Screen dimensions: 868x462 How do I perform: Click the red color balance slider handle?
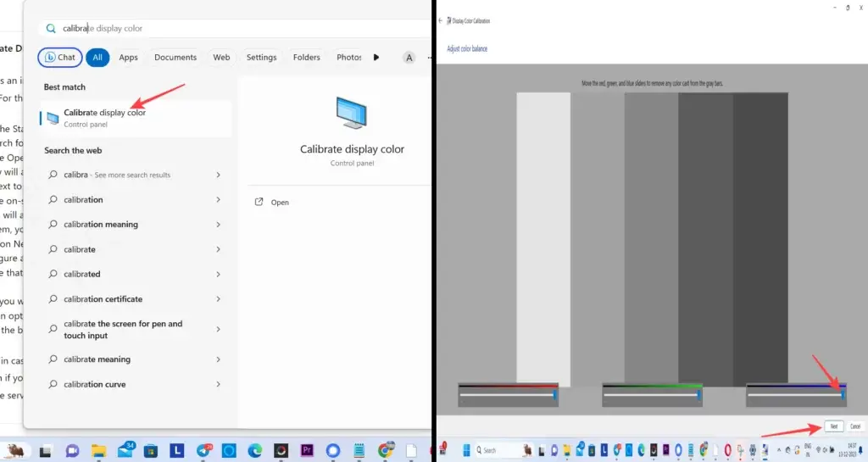coord(554,394)
